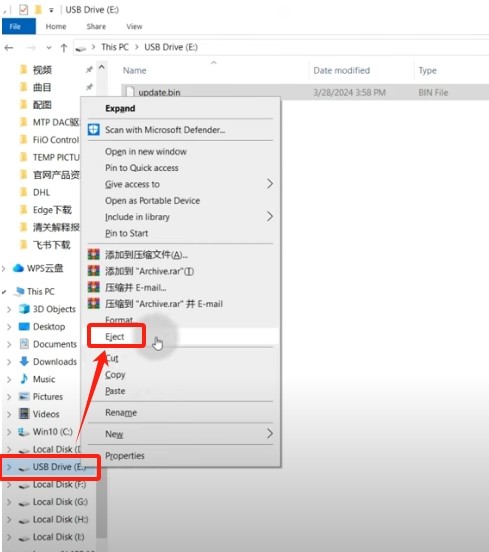Viewport: 489px width, 552px height.
Task: Click the Back arrow navigation icon
Action: coord(9,48)
